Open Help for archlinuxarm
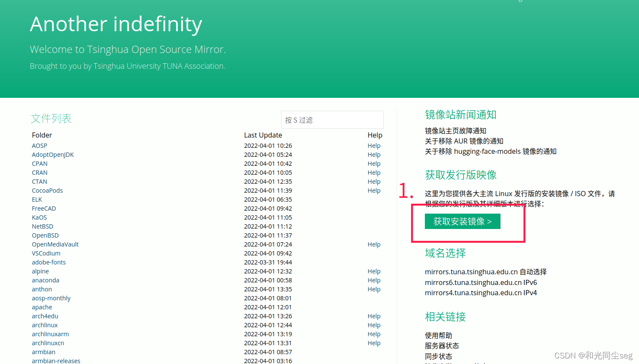The image size is (639, 364). 374,334
